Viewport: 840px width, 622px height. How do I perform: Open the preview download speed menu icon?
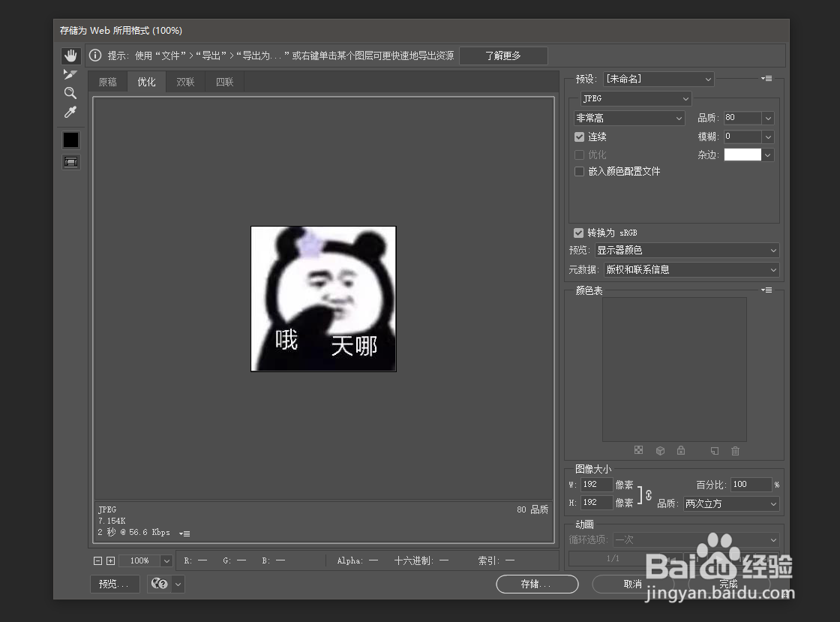point(184,533)
